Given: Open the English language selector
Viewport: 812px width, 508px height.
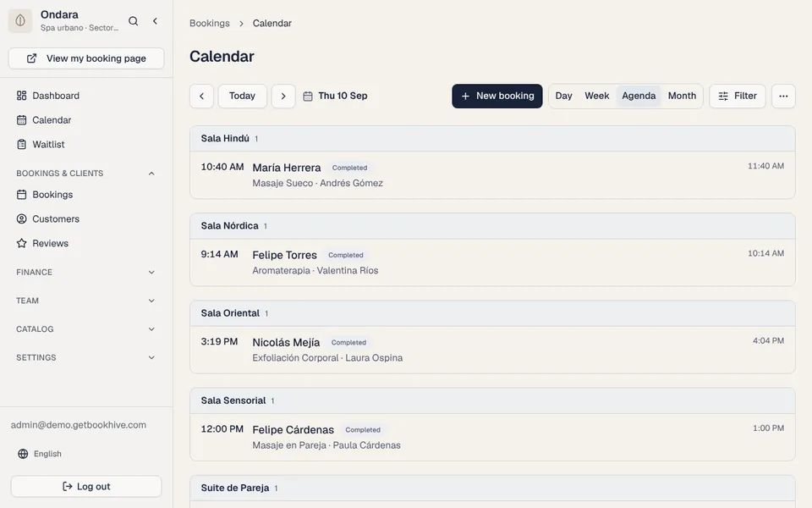Looking at the screenshot, I should pyautogui.click(x=40, y=454).
